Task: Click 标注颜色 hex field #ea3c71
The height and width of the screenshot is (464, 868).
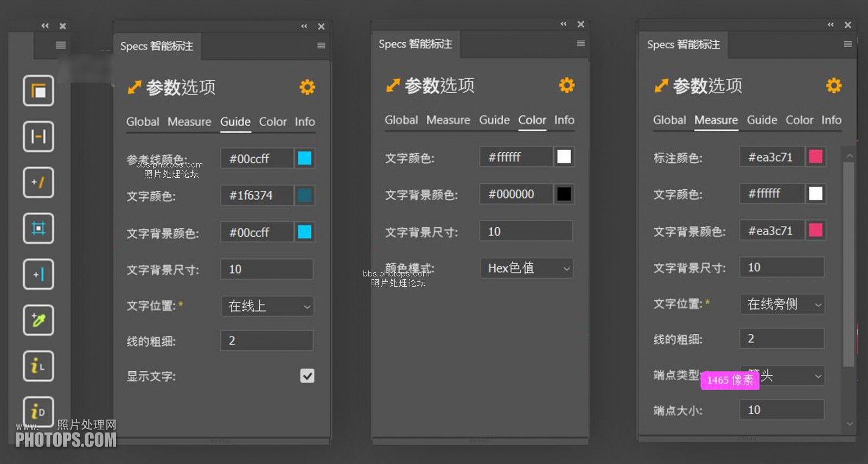Action: click(772, 157)
